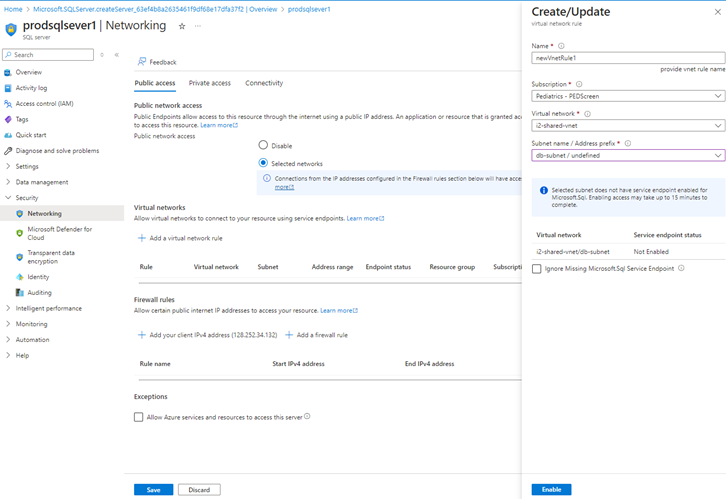Click info icon beside Ignore Missing Service Endpoint
The width and height of the screenshot is (726, 499).
coord(681,268)
